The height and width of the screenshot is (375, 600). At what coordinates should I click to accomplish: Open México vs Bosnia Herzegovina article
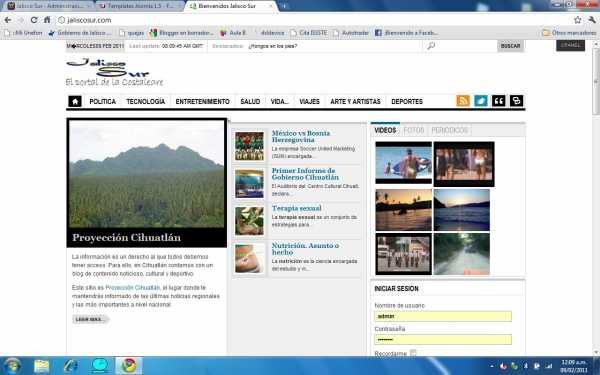[x=301, y=136]
